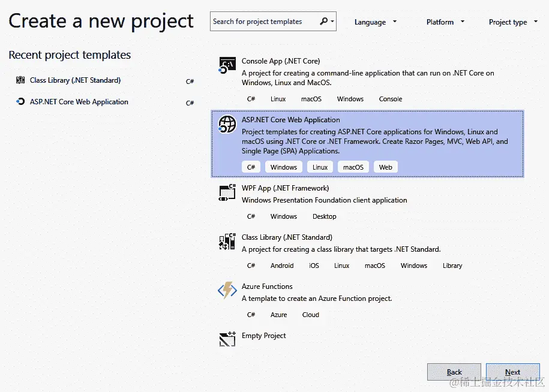The image size is (549, 392).
Task: Click the macOS tag on ASP.NET Core template
Action: pos(353,167)
